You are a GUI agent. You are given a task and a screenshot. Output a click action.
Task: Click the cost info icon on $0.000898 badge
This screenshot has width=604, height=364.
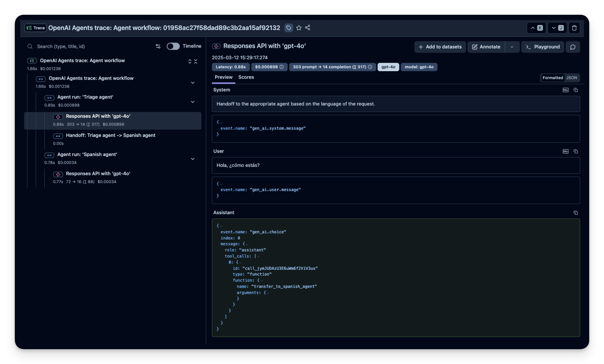coord(282,67)
